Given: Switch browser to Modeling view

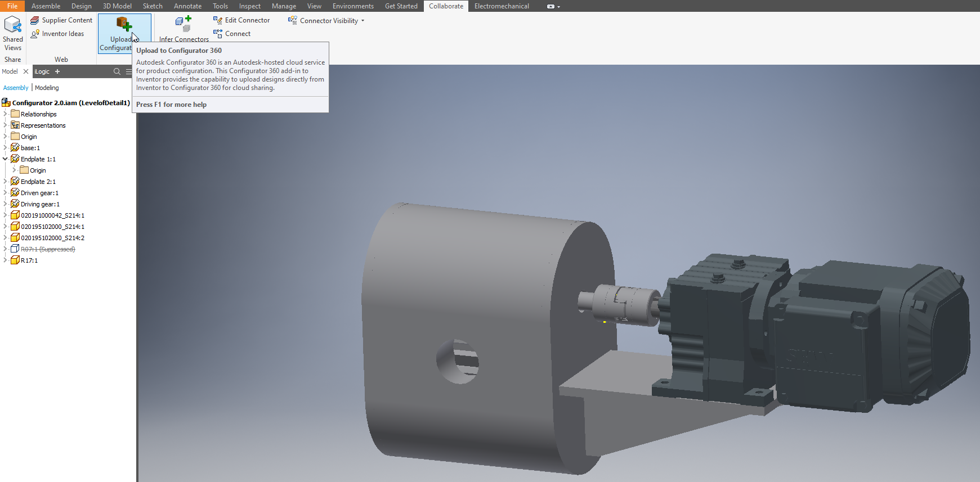Looking at the screenshot, I should coord(47,88).
